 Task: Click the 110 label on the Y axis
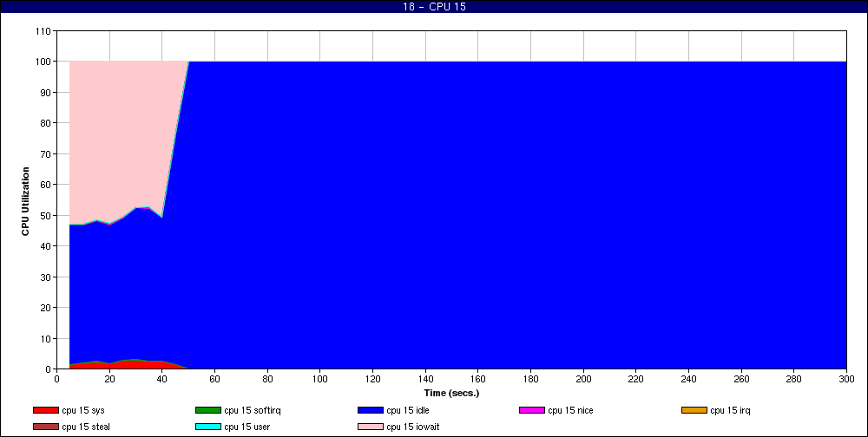(44, 31)
